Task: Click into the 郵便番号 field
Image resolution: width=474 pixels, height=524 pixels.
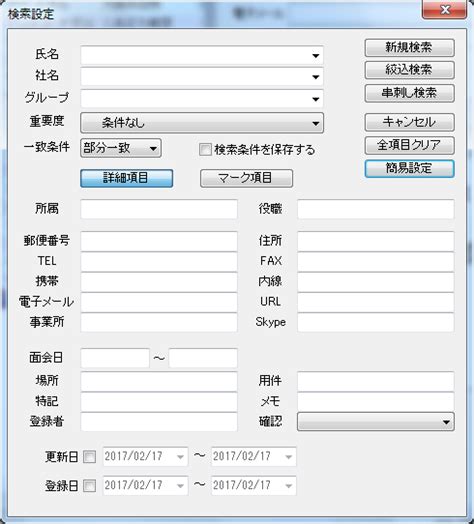Action: 159,241
